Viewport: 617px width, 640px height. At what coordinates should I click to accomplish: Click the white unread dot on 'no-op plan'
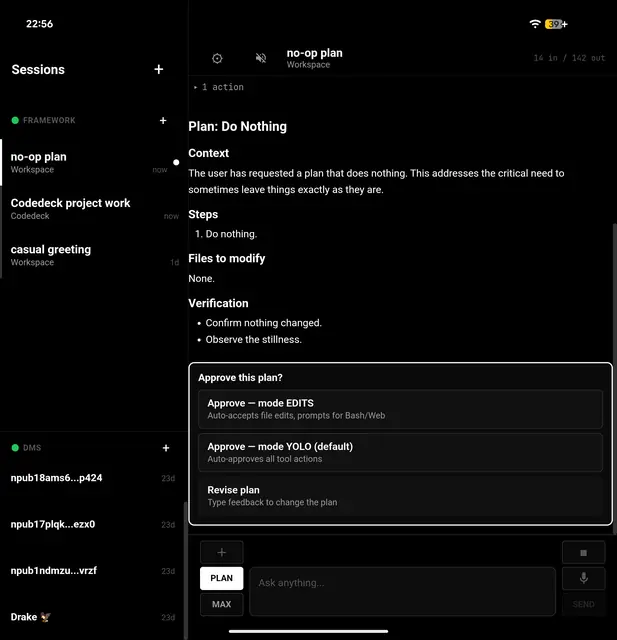coord(176,162)
